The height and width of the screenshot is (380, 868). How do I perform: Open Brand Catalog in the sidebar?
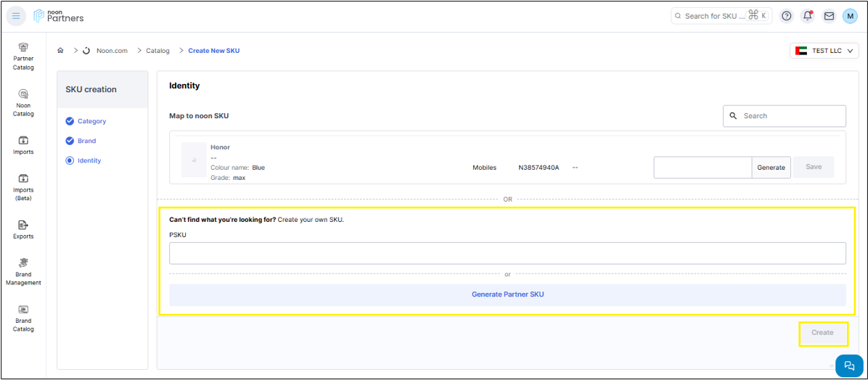pyautogui.click(x=23, y=318)
